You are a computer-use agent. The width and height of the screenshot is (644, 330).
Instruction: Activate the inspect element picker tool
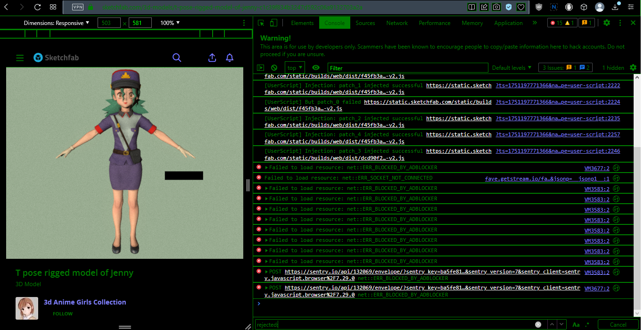(x=261, y=23)
